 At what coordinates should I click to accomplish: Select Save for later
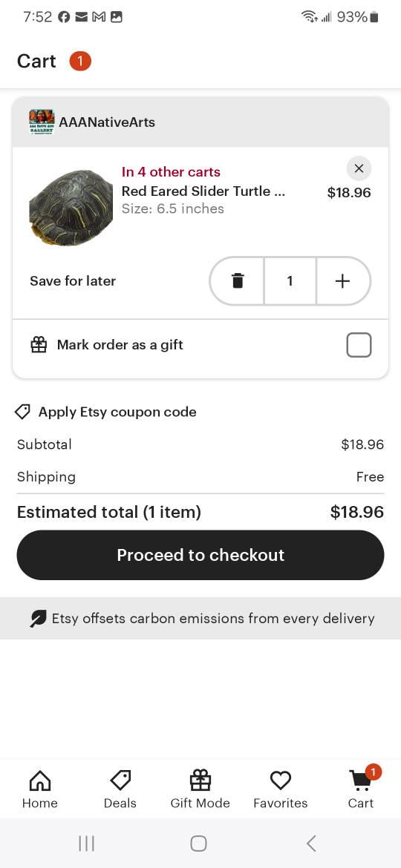73,281
